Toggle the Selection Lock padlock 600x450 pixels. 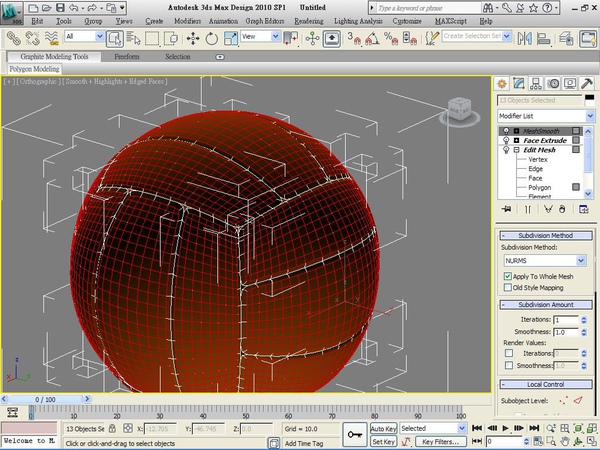[x=112, y=428]
